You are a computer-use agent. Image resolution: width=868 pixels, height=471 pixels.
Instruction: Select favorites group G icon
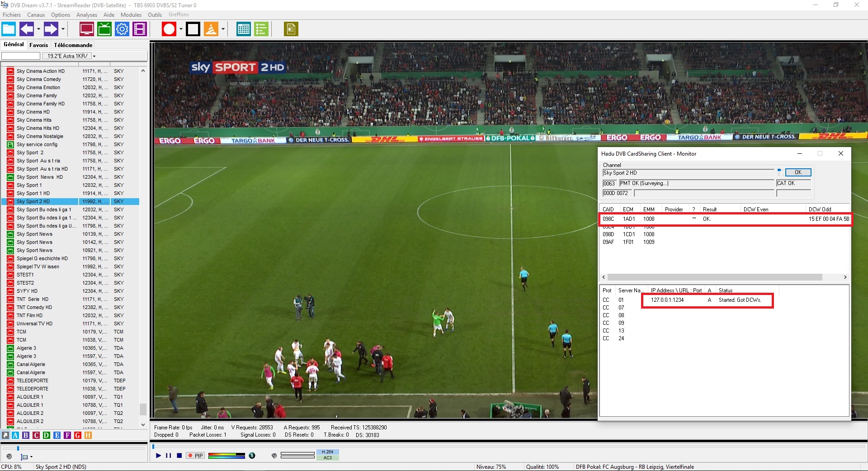(78, 435)
